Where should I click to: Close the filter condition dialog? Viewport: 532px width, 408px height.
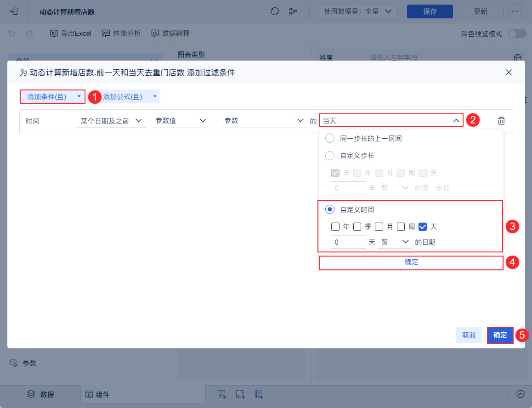tap(508, 72)
